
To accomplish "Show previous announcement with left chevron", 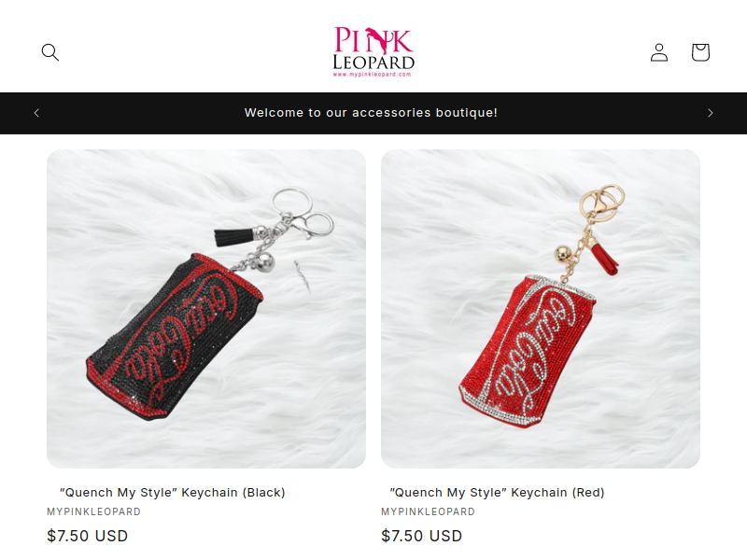I will pos(36,113).
